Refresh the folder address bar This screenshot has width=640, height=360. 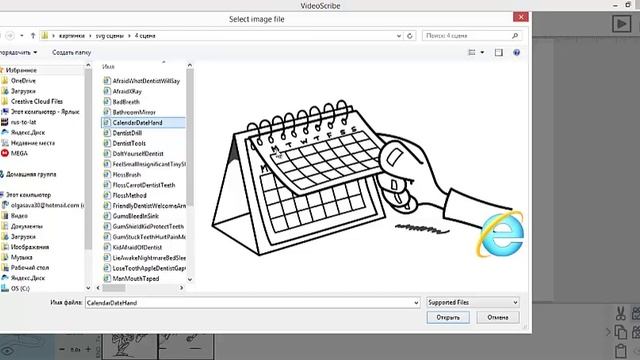point(410,36)
